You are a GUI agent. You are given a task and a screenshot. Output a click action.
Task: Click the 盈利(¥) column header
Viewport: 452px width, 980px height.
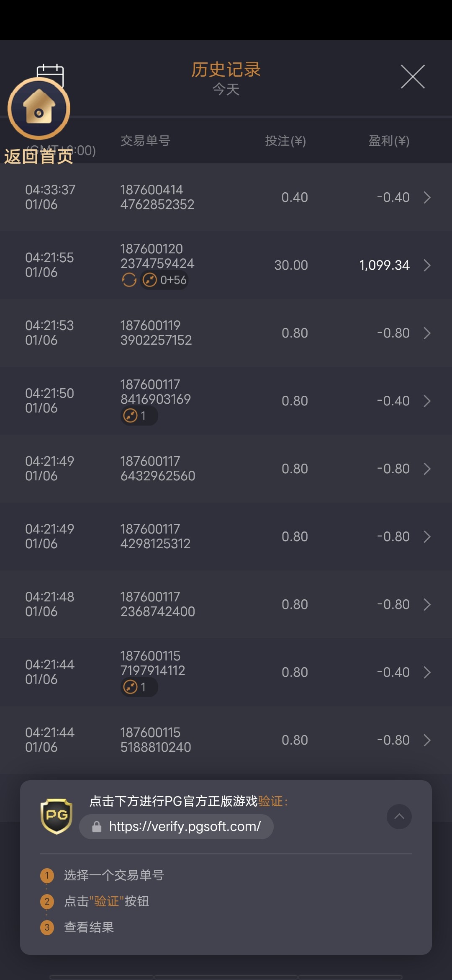pos(389,141)
